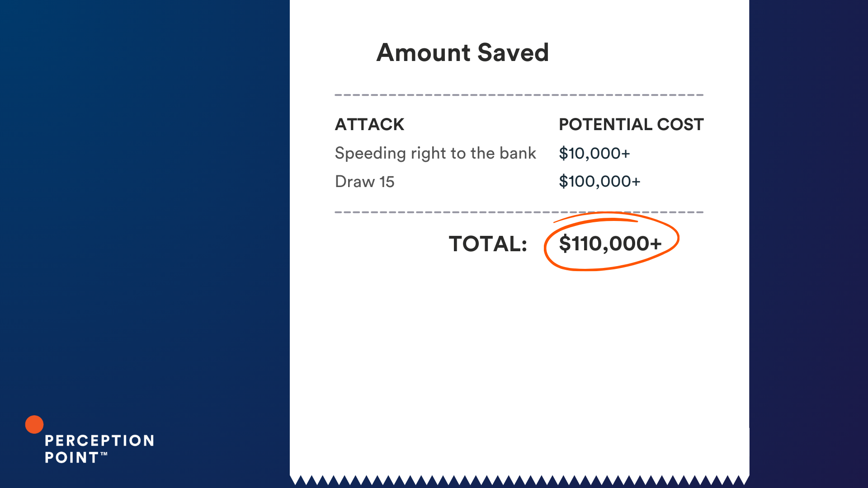
Task: Click the $100,000+ cost value
Action: coord(599,182)
